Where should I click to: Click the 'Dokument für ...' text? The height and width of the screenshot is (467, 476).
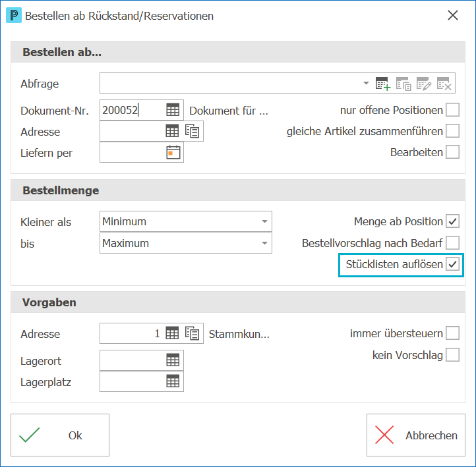229,111
